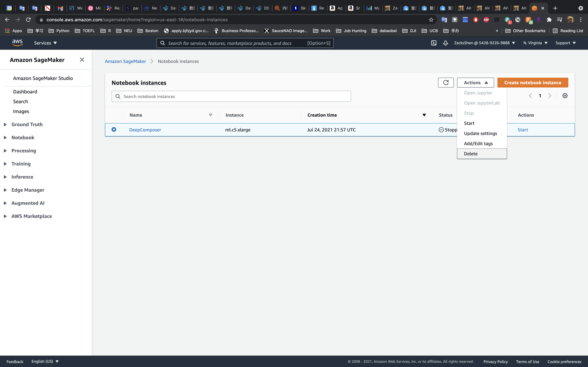Open the DeepComposer notebook link
The image size is (588, 367).
pos(145,130)
